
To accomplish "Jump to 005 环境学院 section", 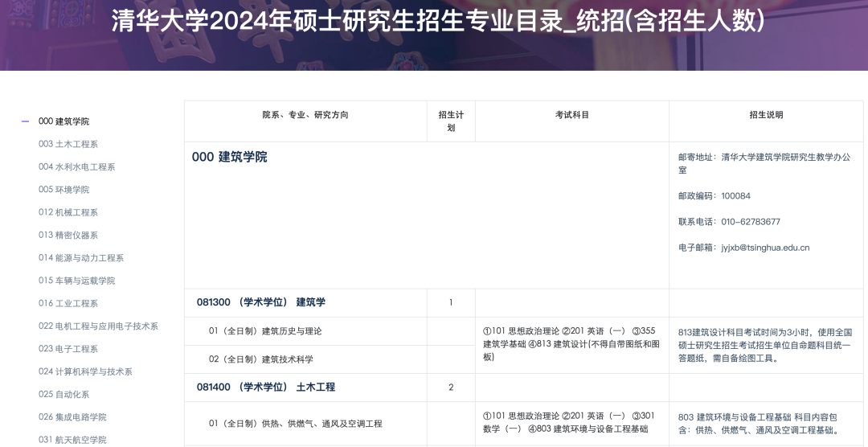I will pos(63,190).
